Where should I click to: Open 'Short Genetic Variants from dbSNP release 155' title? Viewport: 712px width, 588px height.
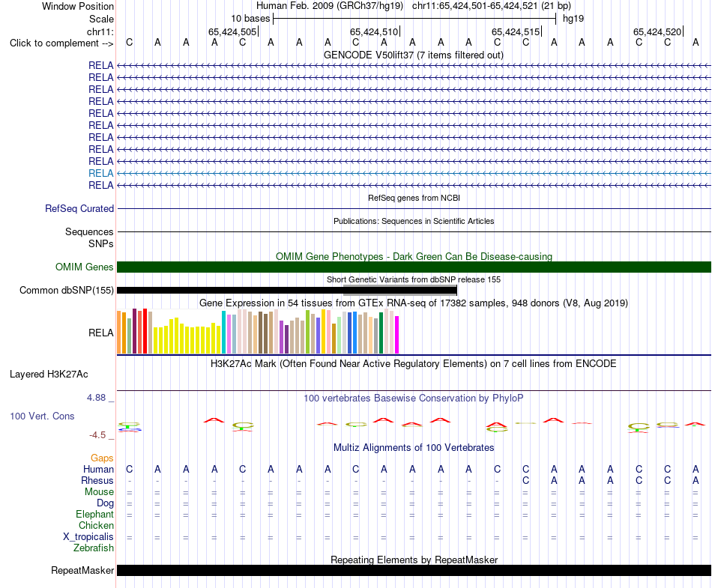(x=414, y=279)
